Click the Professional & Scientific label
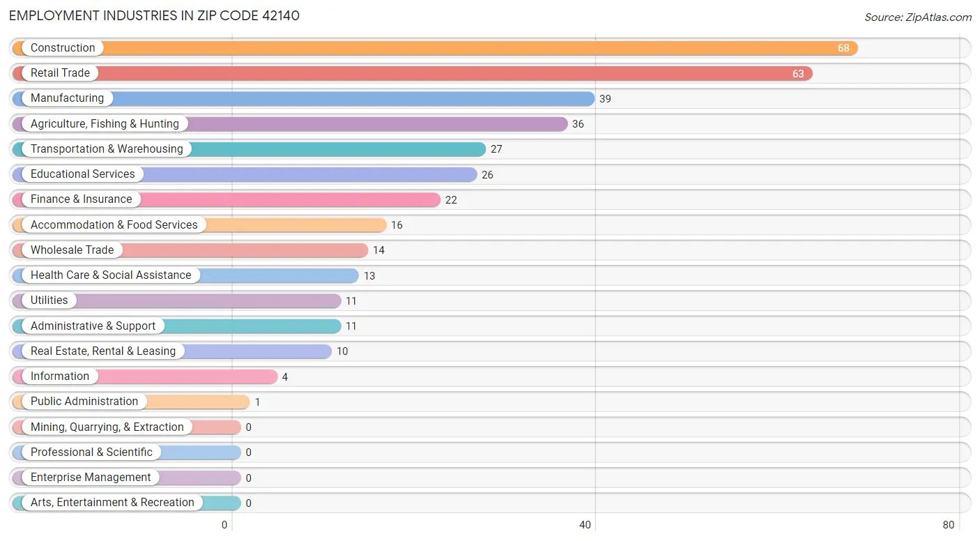 tap(91, 452)
